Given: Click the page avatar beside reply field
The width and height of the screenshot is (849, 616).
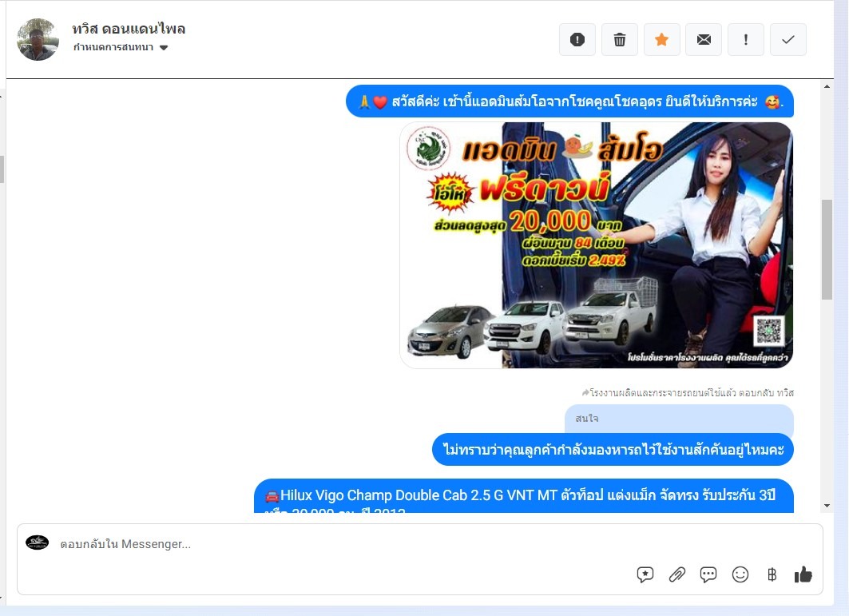Looking at the screenshot, I should click(x=38, y=542).
